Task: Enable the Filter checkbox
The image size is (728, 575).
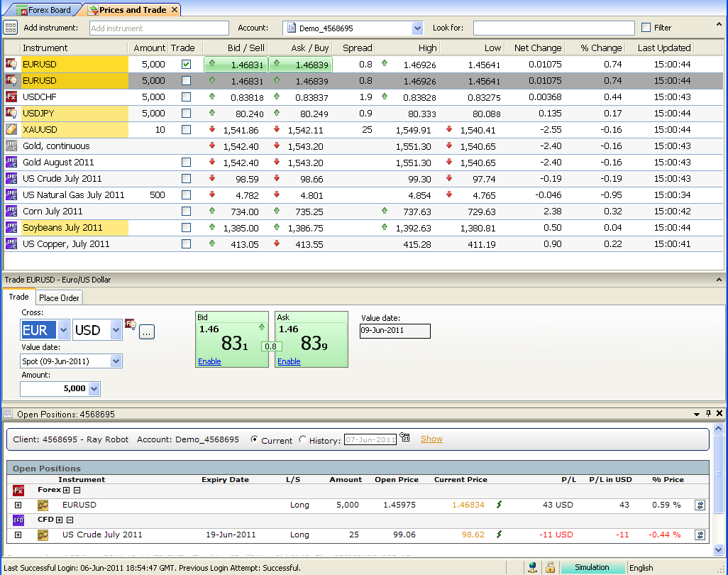Action: pos(646,28)
